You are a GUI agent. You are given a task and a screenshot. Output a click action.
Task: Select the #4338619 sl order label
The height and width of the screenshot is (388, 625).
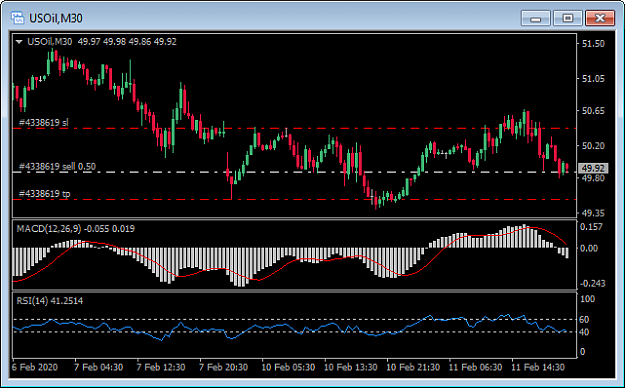click(x=43, y=122)
